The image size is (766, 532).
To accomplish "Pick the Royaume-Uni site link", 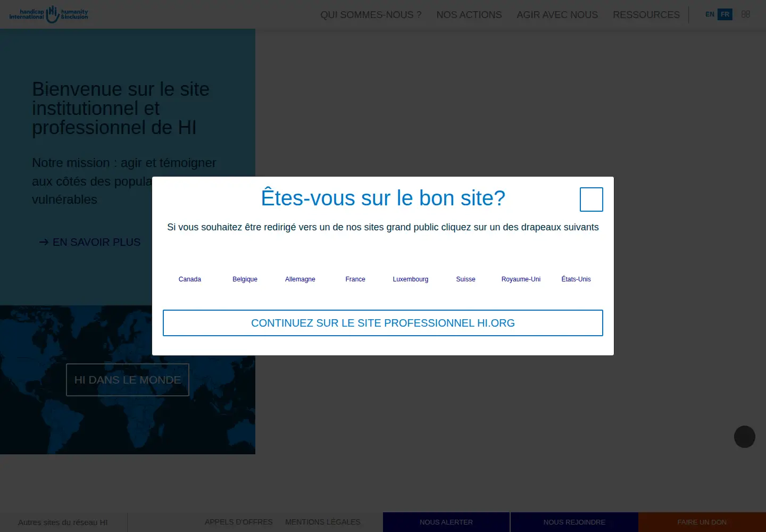I will point(521,279).
